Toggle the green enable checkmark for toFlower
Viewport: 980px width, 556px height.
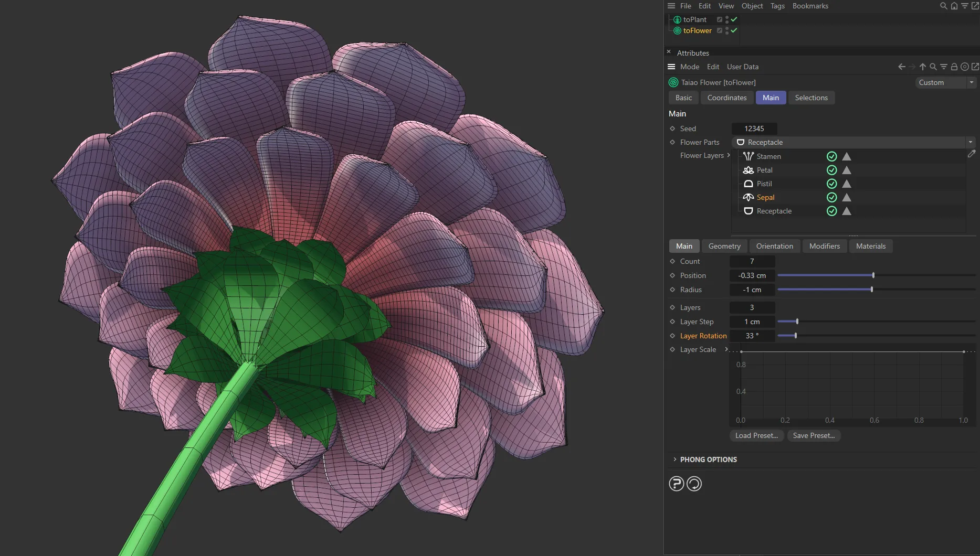[x=733, y=30]
